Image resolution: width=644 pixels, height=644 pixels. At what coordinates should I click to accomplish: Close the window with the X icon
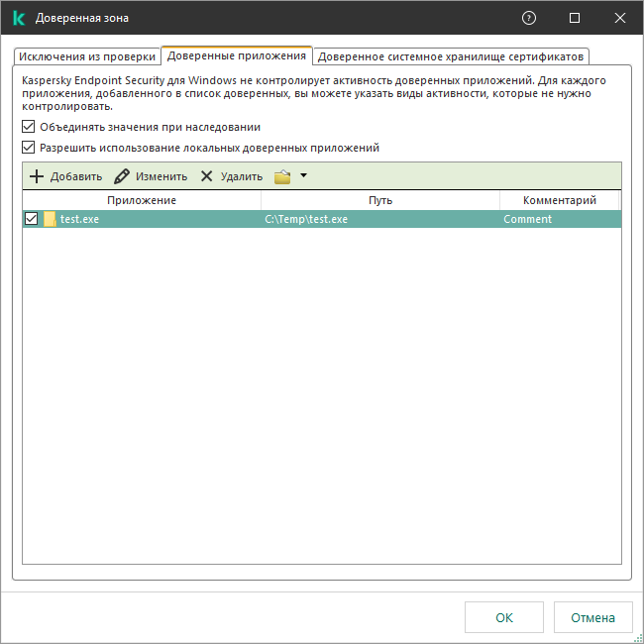(x=620, y=18)
